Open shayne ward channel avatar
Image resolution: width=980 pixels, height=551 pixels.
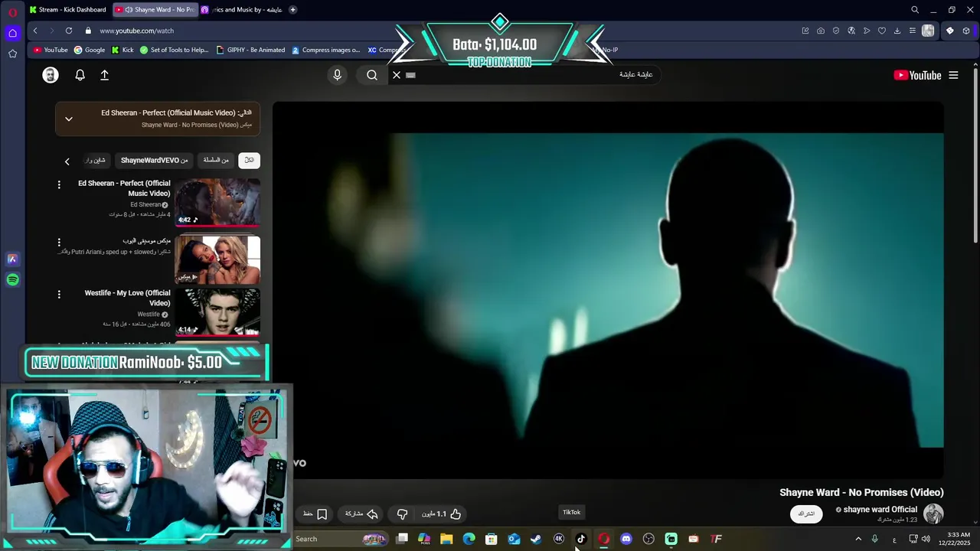(x=933, y=514)
